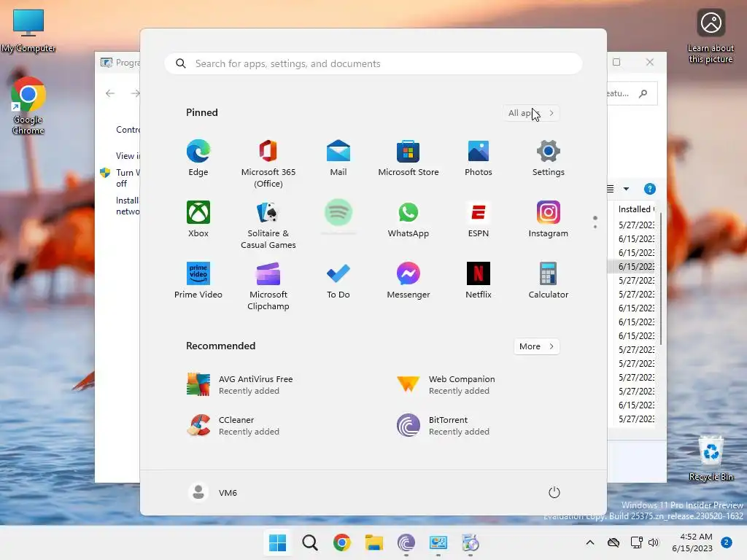Viewport: 747px width, 560px height.
Task: Open the BitTorrent taskbar icon
Action: coord(406,542)
